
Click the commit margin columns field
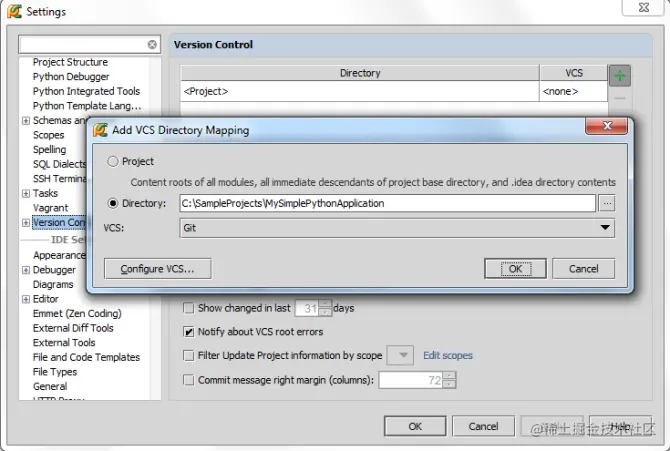(x=411, y=380)
